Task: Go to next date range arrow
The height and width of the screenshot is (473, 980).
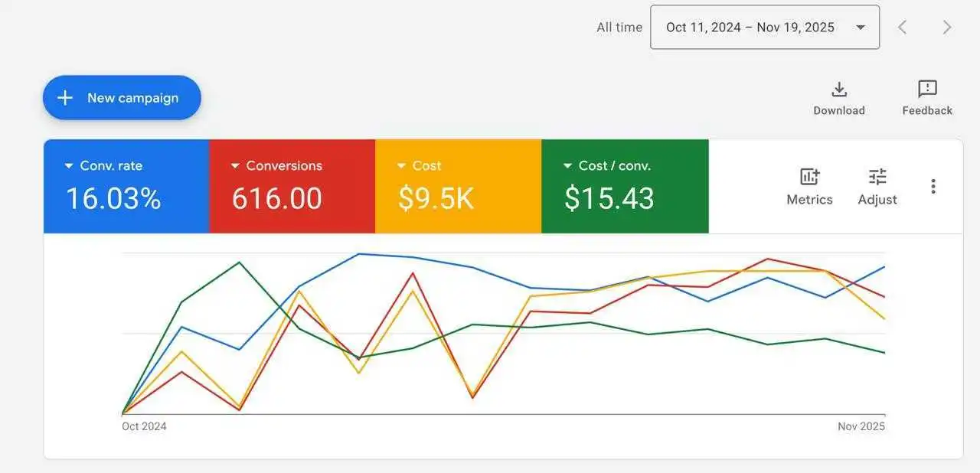Action: point(947,28)
